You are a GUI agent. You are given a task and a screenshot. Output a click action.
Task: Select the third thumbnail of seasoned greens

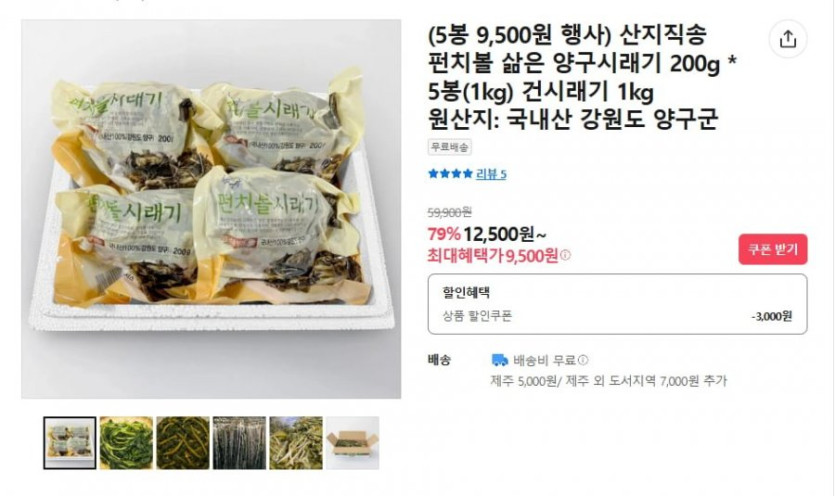[183, 443]
